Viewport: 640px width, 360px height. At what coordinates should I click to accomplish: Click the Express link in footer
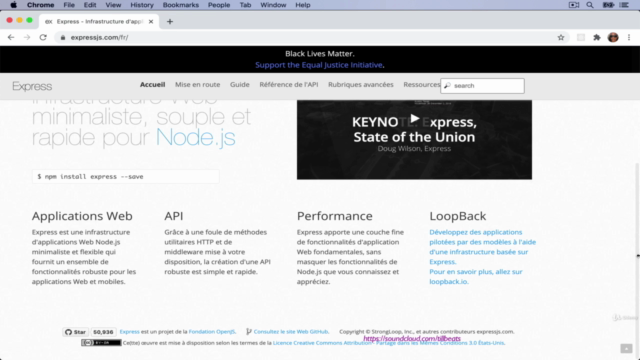pyautogui.click(x=129, y=332)
